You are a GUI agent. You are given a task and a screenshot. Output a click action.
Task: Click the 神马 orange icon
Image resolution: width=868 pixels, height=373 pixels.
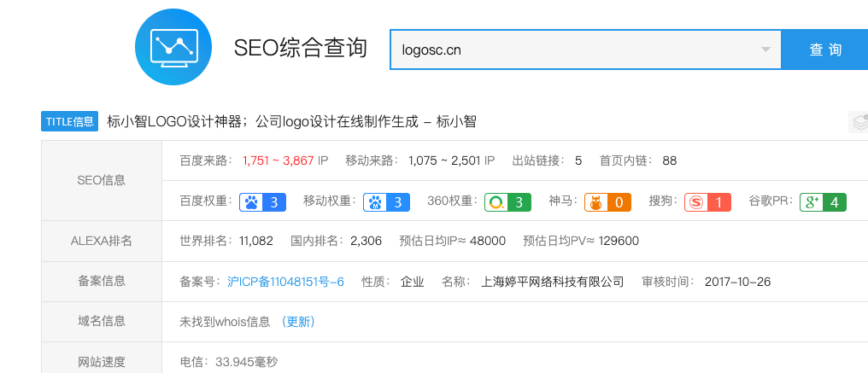[x=596, y=202]
